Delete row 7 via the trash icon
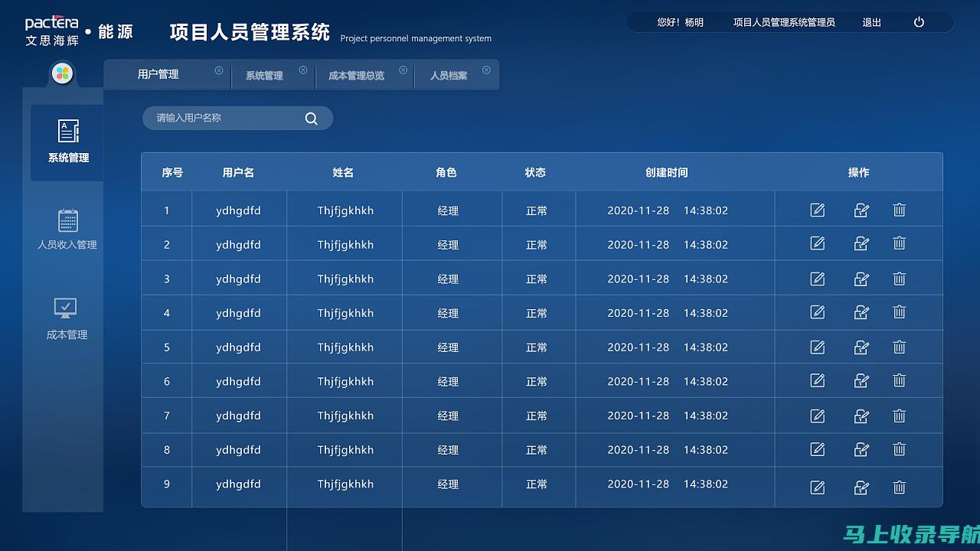 click(899, 416)
